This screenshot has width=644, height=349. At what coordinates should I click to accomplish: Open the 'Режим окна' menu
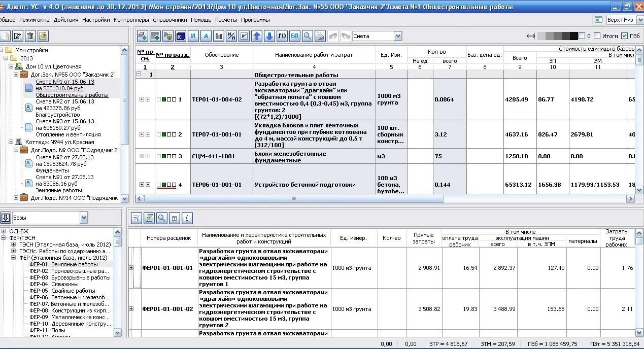(35, 20)
